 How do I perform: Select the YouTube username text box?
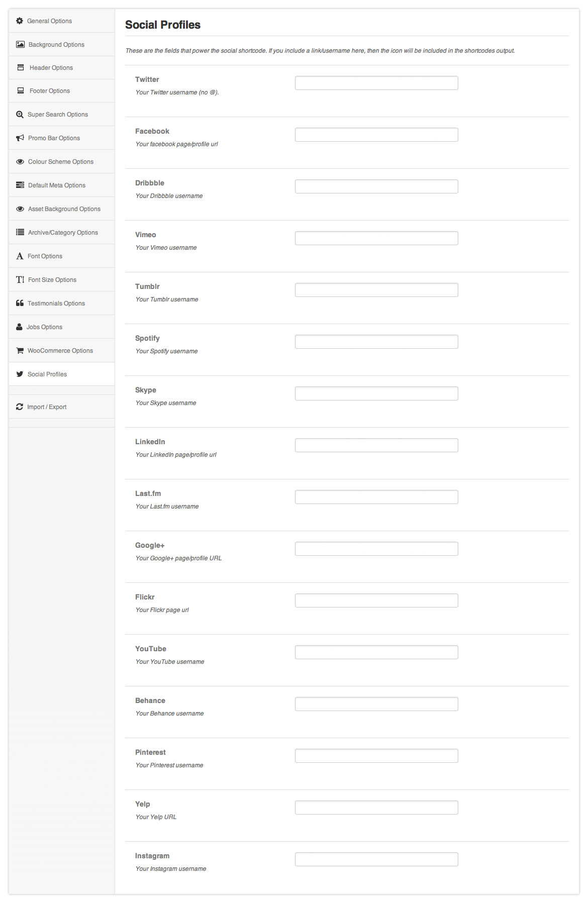pos(376,652)
